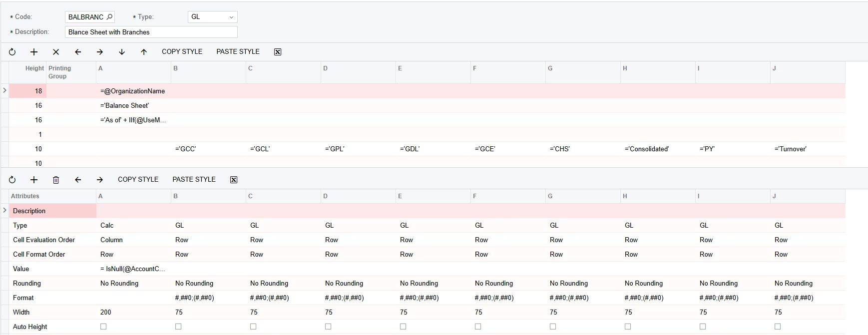Viewport: 868px width, 335px height.
Task: Click Column evaluation order cell in column A
Action: coord(133,240)
